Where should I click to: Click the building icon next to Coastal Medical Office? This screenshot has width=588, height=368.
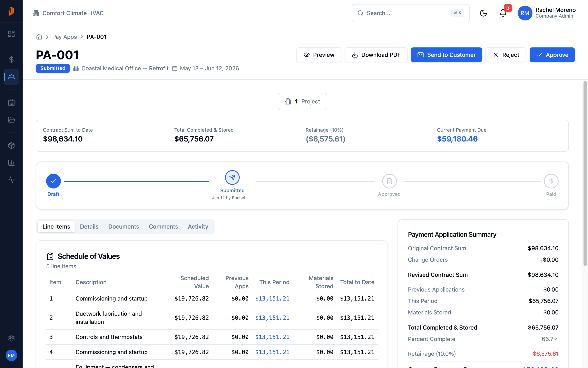pos(76,68)
